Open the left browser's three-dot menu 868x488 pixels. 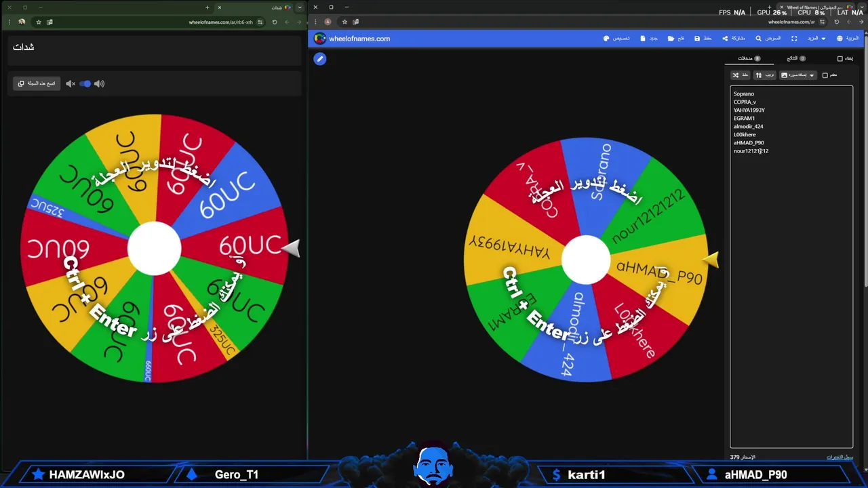pyautogui.click(x=9, y=22)
